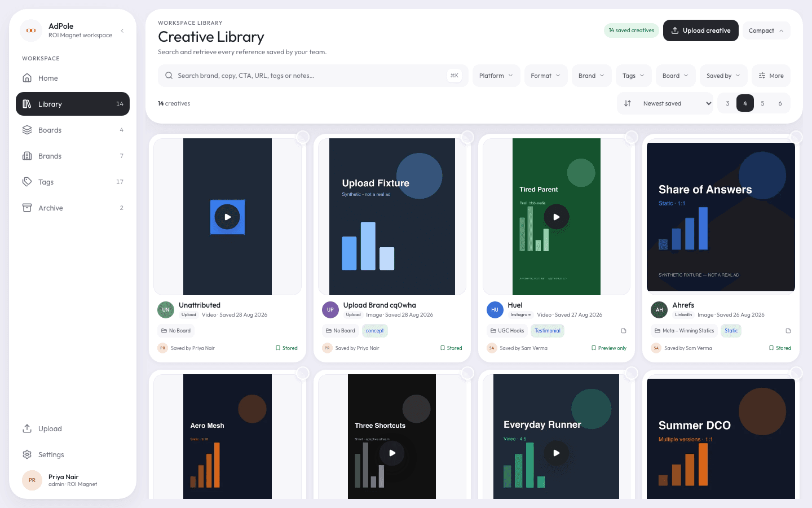812x508 pixels.
Task: Click the UN avatar on Unattributed card
Action: coord(166,310)
